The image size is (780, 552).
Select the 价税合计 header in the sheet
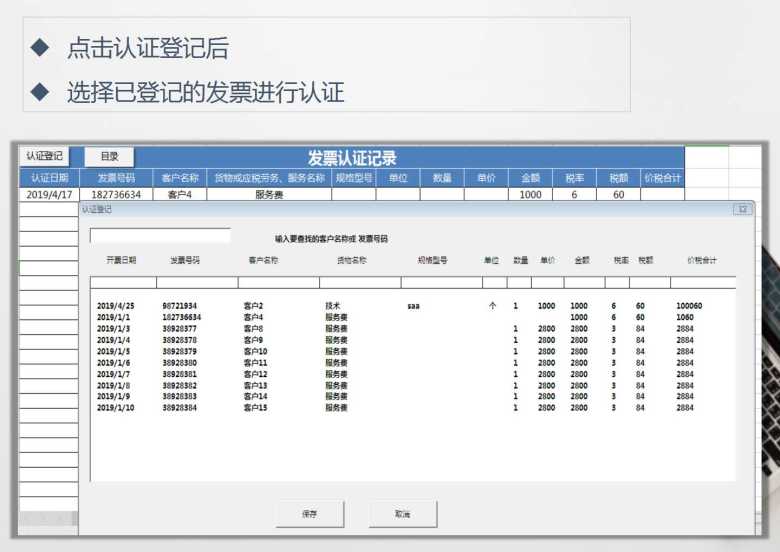point(663,178)
